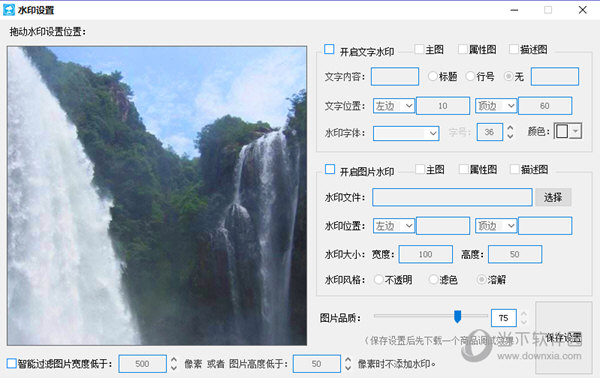Screen dimensions: 600x378
Task: Click the text position field showing 10
Action: [443, 106]
